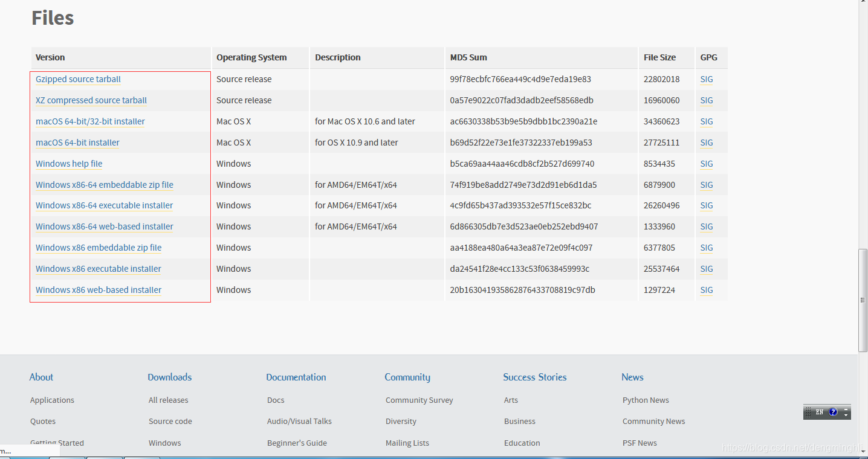Screen dimensions: 868x459
Task: Download Windows x86 executable installer
Action: click(x=99, y=269)
